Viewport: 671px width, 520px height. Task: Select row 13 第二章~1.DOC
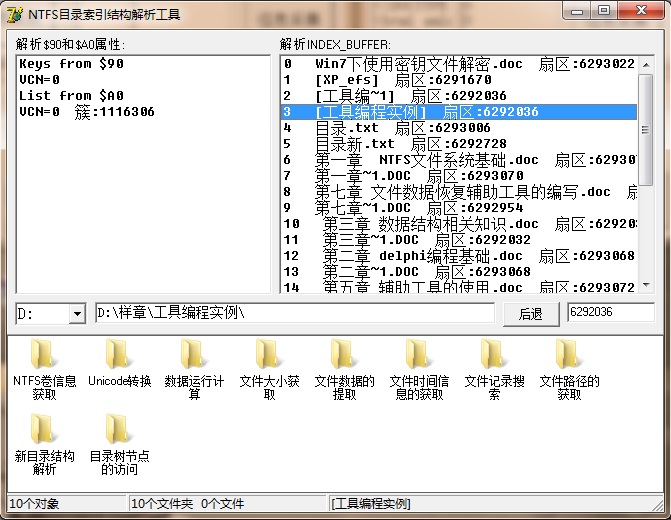pos(459,272)
